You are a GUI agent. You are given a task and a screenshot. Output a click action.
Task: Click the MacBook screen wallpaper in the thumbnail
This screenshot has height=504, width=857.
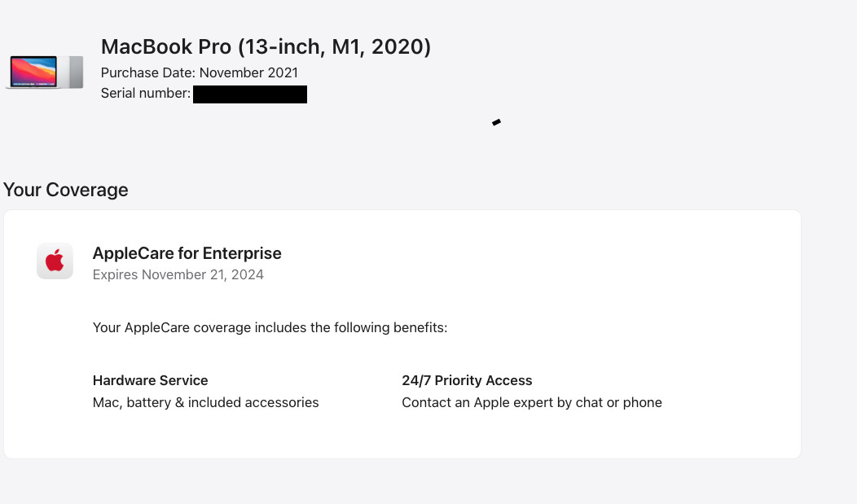coord(33,71)
